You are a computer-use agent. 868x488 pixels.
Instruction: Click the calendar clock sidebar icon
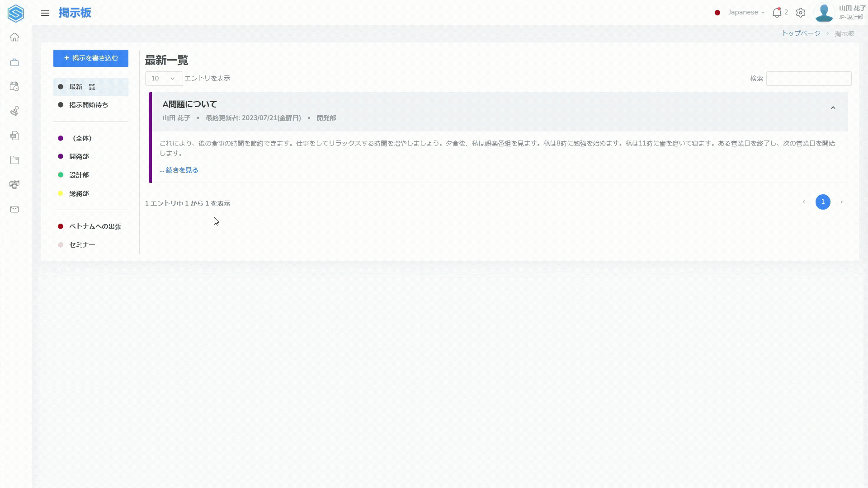(14, 86)
